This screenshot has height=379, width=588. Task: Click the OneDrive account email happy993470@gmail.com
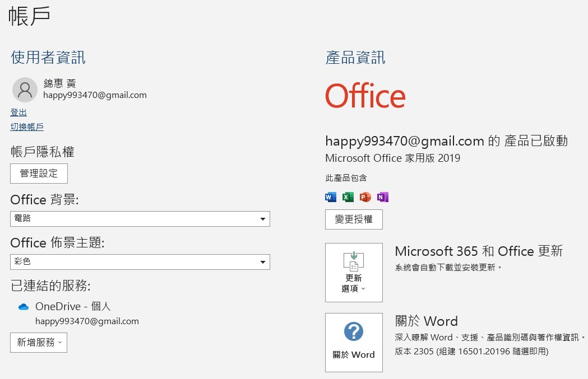click(87, 321)
